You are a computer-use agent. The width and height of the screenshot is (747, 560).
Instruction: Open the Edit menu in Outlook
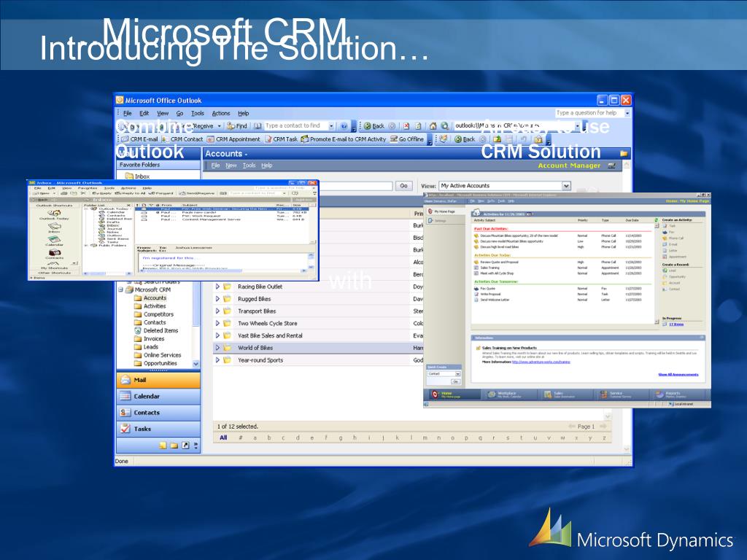click(x=144, y=113)
